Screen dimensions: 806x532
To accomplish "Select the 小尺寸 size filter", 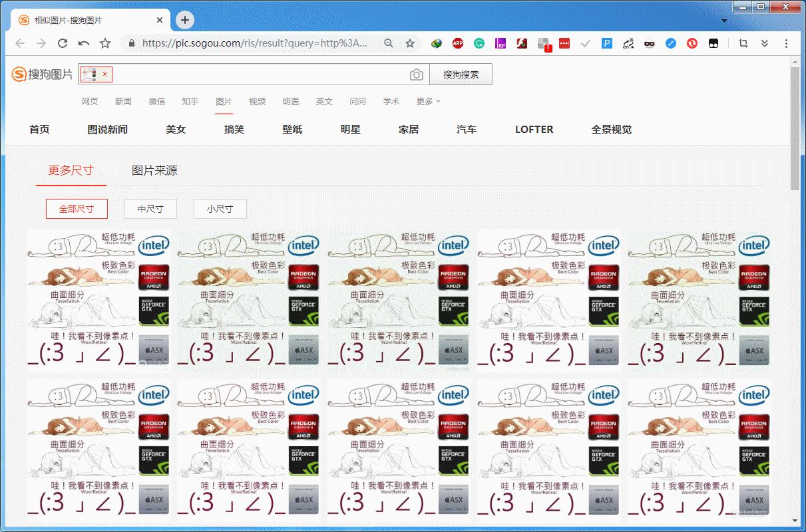I will [220, 208].
